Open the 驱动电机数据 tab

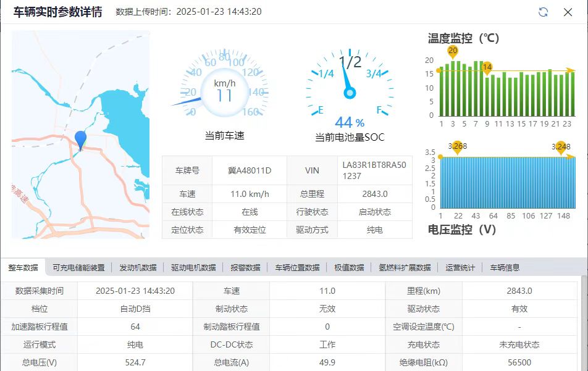tap(193, 268)
